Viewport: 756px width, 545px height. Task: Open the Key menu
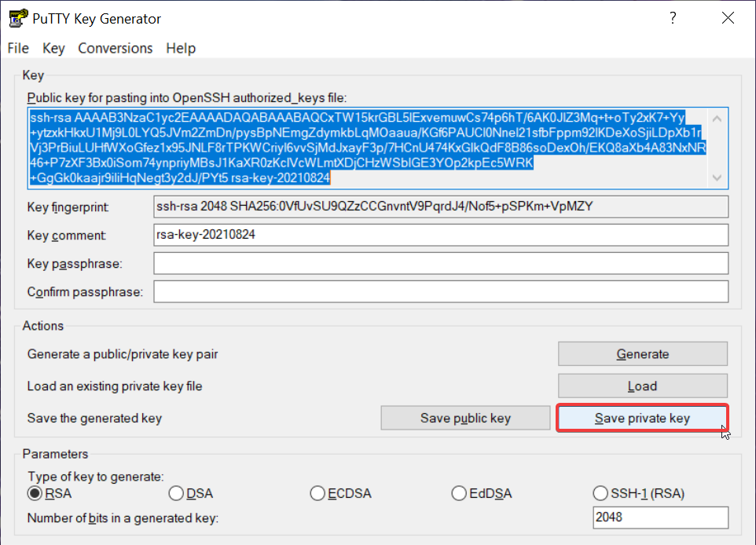53,49
